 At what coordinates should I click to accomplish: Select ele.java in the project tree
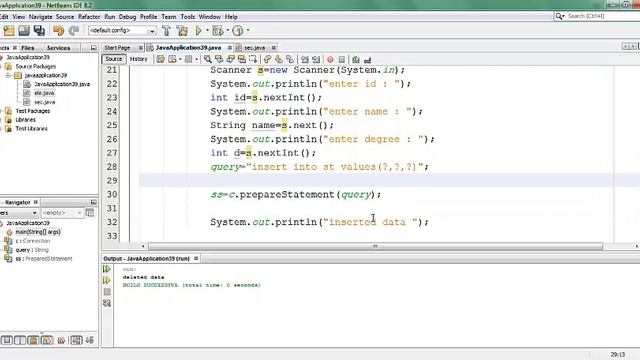click(44, 93)
